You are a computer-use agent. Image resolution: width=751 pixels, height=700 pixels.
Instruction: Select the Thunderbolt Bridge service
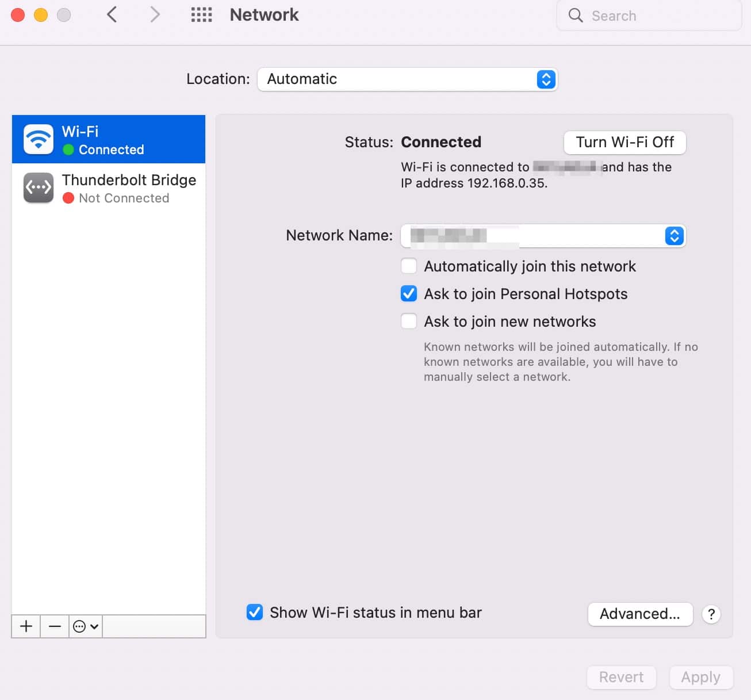129,188
